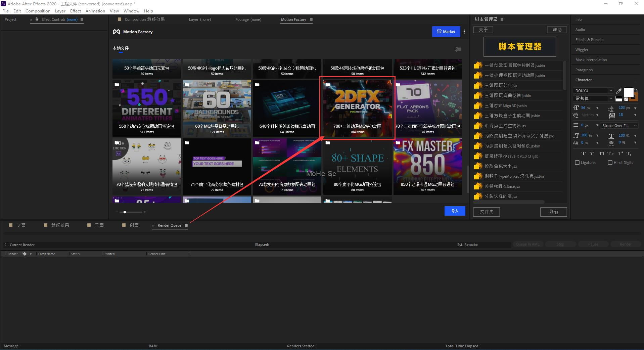Enable All Caps text style

(602, 154)
